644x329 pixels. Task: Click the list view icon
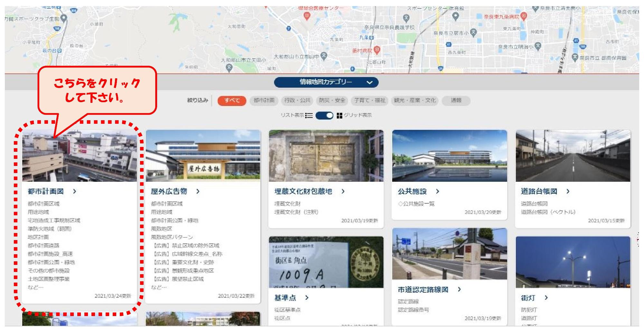[309, 115]
